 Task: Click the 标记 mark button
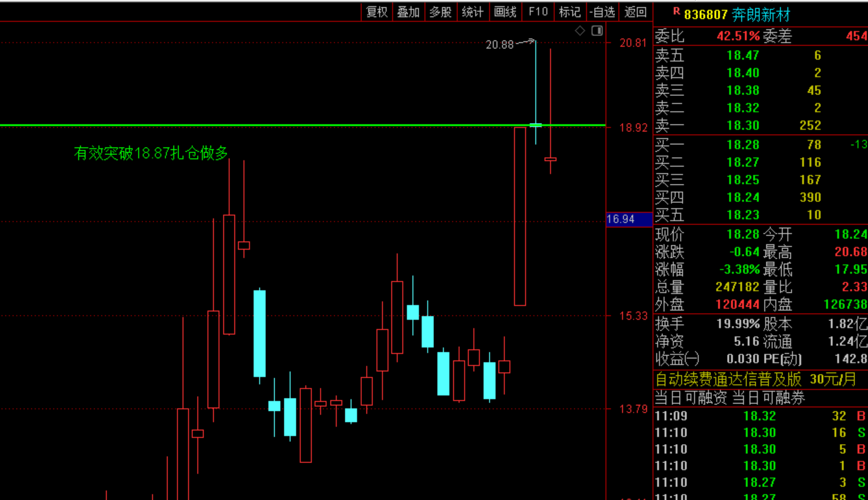569,12
